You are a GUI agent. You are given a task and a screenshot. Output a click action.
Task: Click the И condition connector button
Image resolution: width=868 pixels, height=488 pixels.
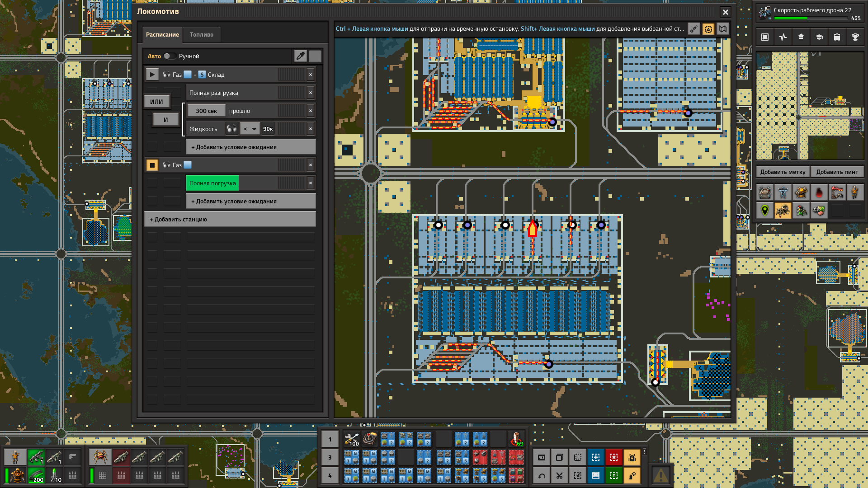pyautogui.click(x=165, y=120)
